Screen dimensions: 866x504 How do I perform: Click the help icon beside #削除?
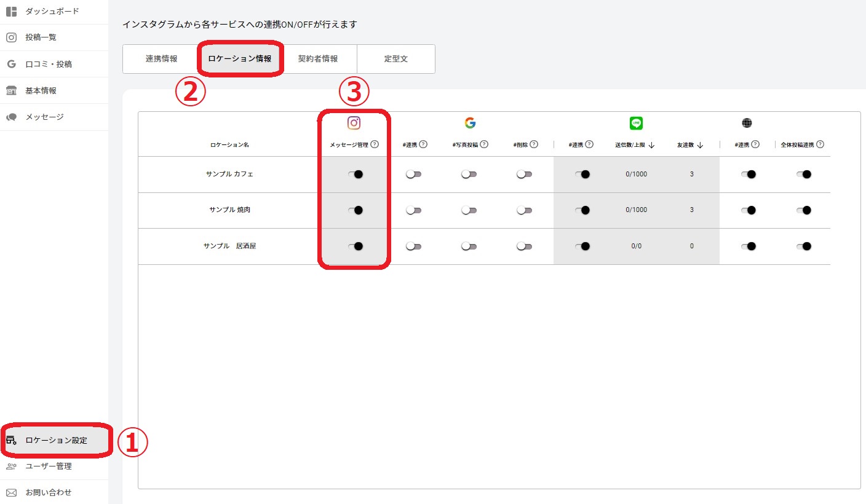[x=534, y=144]
